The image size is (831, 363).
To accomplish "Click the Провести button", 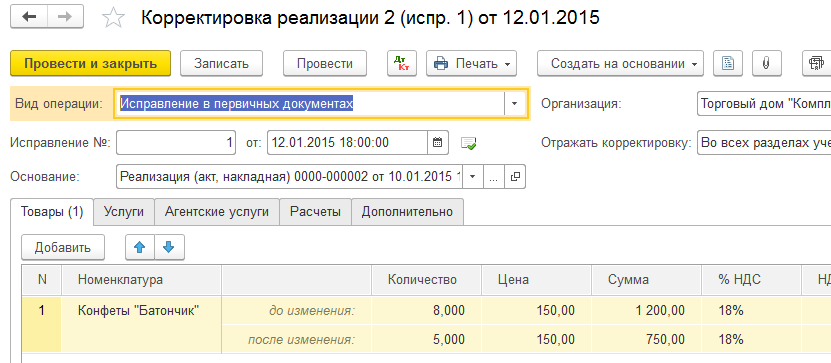I will [x=325, y=64].
